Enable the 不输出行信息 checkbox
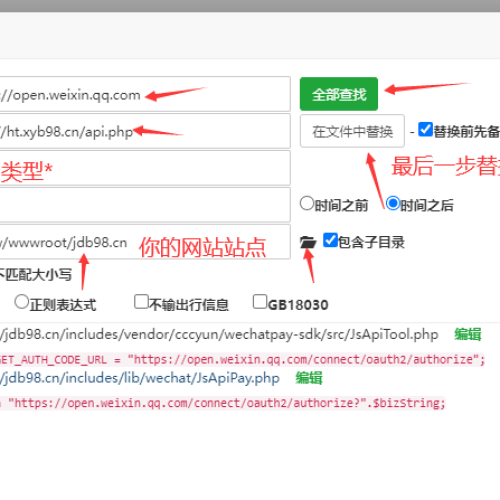 (x=141, y=302)
